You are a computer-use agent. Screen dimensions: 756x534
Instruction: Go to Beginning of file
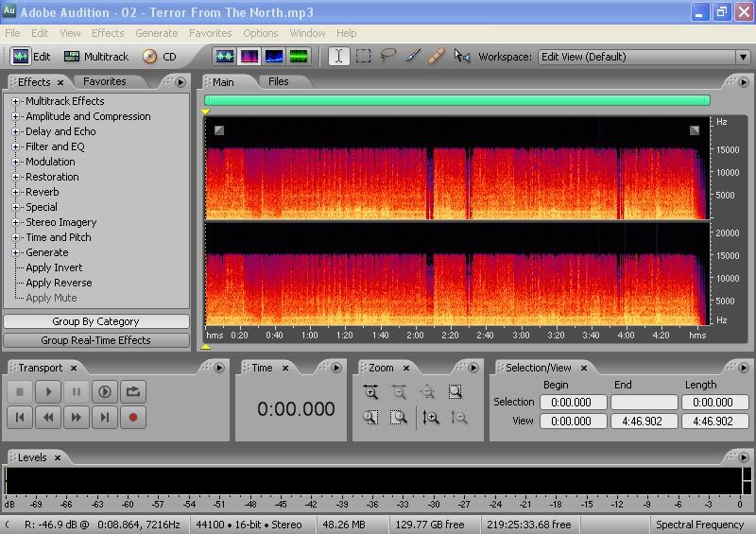coord(20,417)
